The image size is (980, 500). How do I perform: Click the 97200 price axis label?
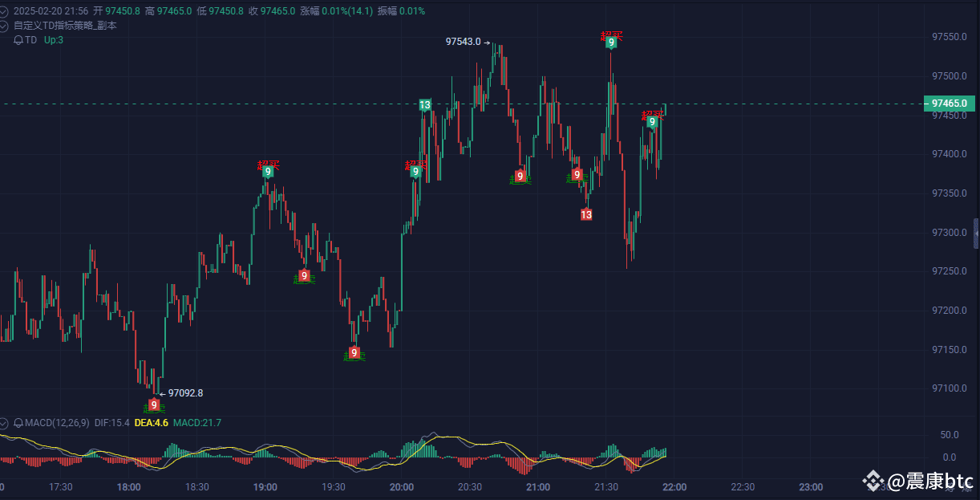coord(949,311)
